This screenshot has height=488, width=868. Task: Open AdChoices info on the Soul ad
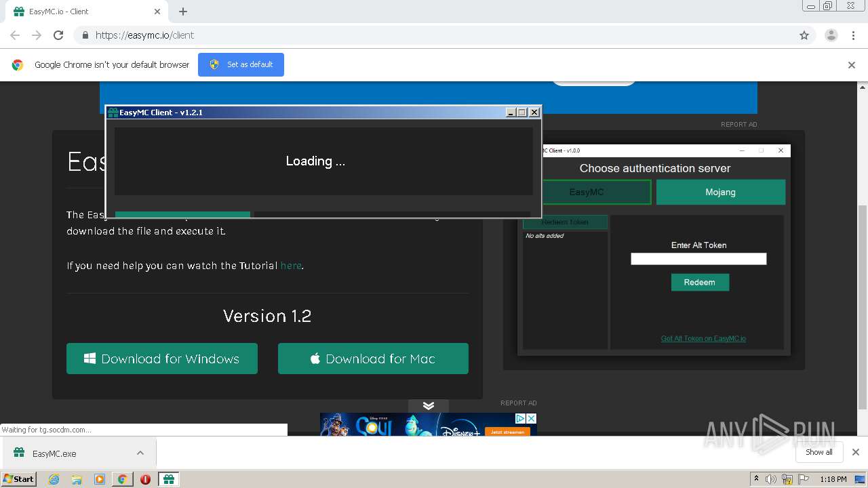click(x=521, y=419)
